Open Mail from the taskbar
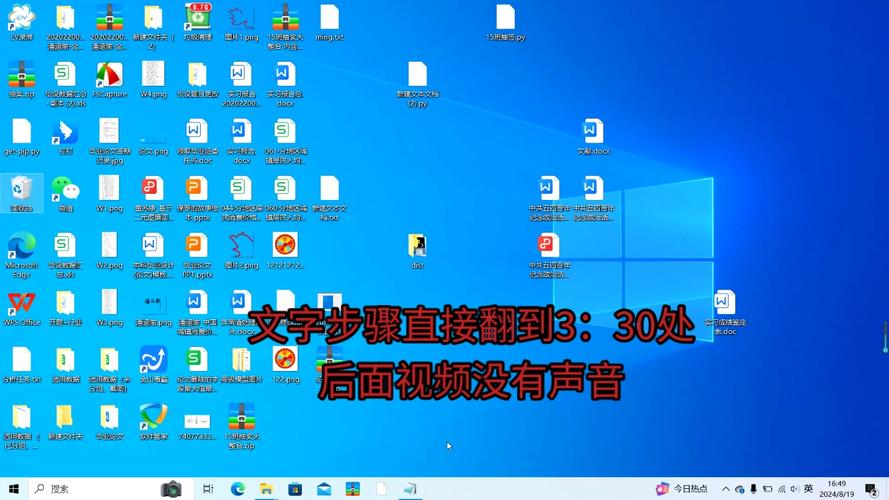Image resolution: width=889 pixels, height=500 pixels. click(324, 489)
